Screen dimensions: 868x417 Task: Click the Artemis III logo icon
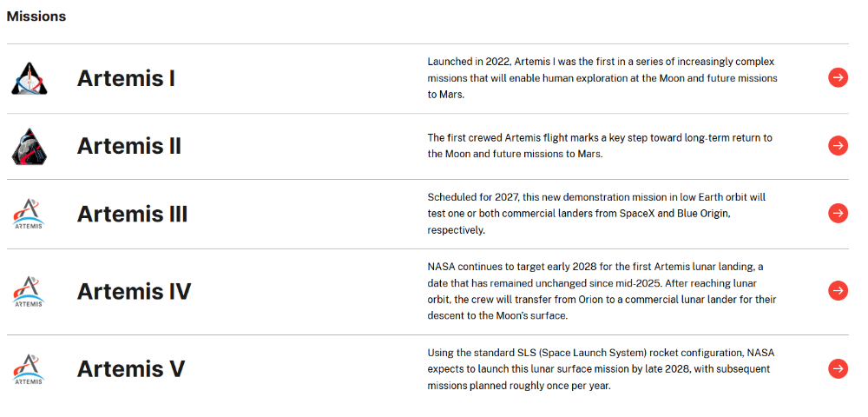29,214
